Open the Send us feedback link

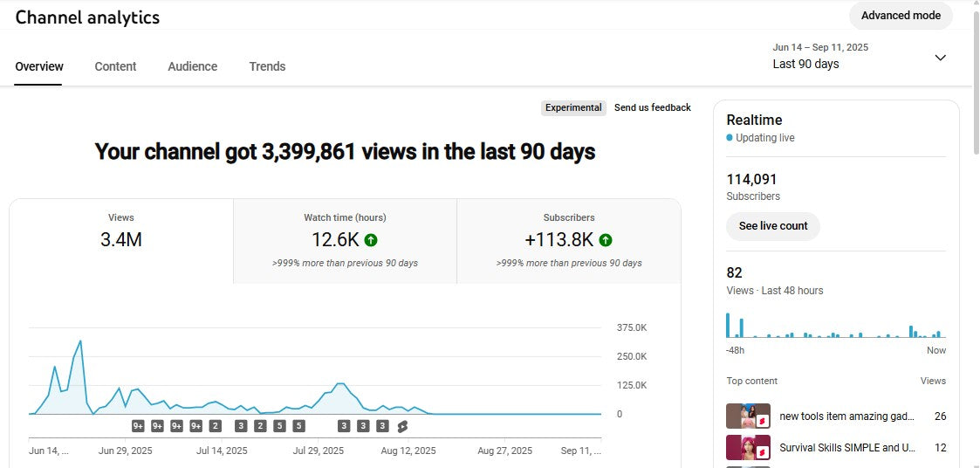click(652, 107)
